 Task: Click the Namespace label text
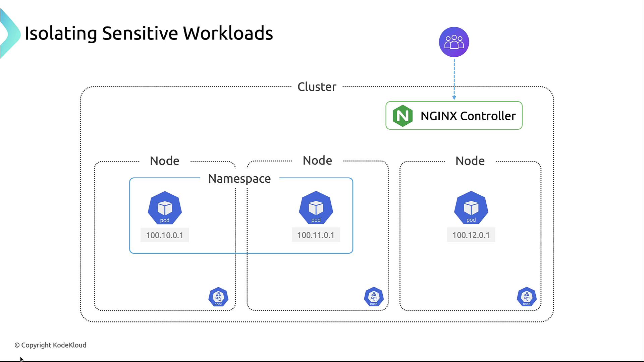pyautogui.click(x=239, y=179)
